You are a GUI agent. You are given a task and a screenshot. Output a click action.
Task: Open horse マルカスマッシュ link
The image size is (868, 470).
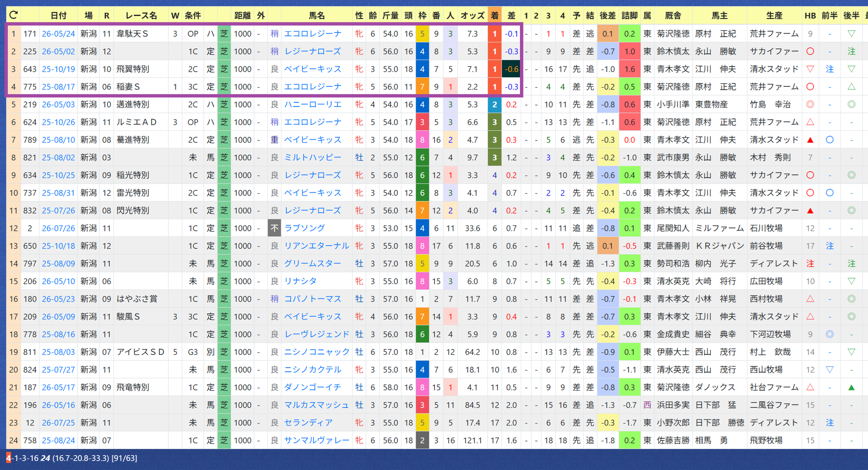coord(317,405)
